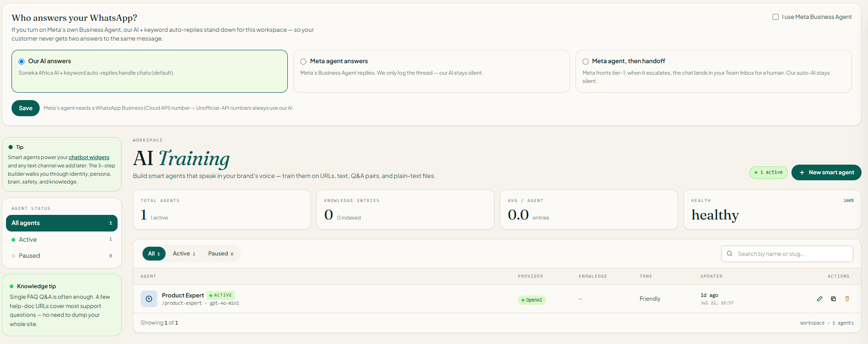Viewport: 868px width, 344px height.
Task: Click the 'gpt-4o-mini' model label
Action: [x=224, y=303]
